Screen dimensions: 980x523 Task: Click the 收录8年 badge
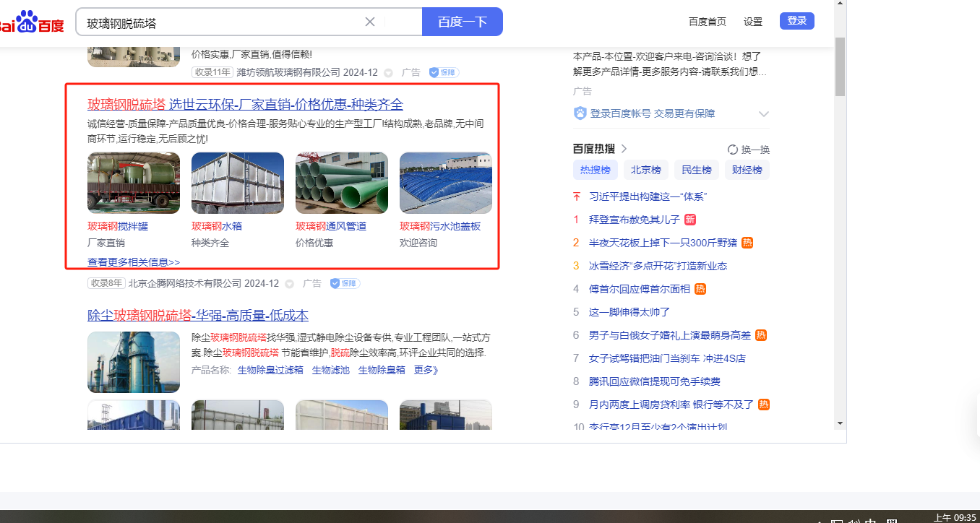coord(106,283)
